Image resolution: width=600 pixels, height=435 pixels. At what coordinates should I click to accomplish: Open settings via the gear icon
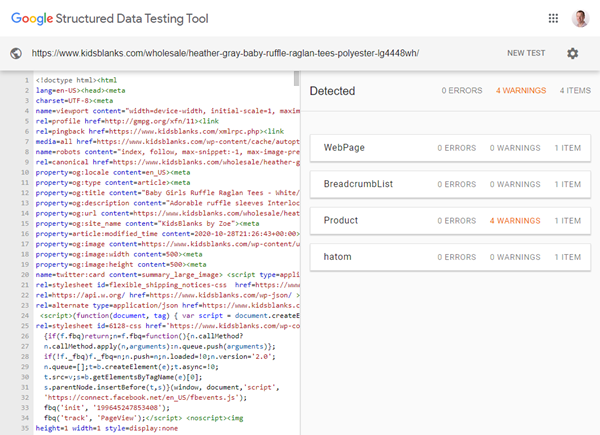click(572, 53)
